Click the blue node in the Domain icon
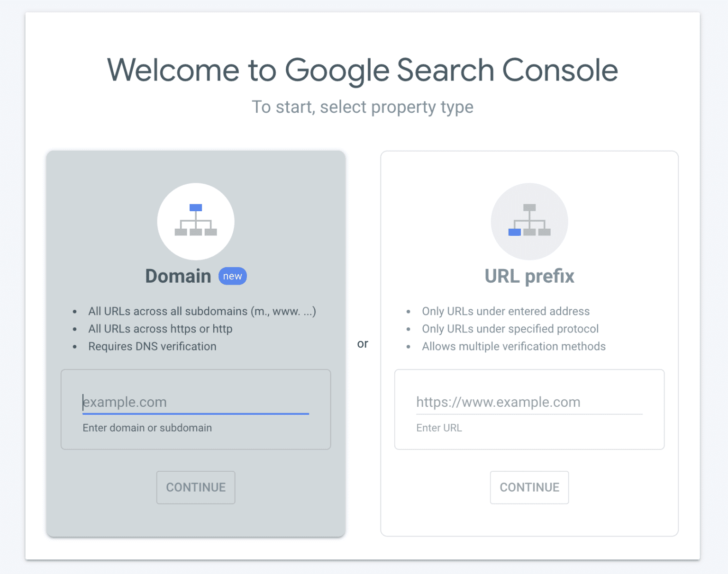The image size is (728, 574). [195, 207]
